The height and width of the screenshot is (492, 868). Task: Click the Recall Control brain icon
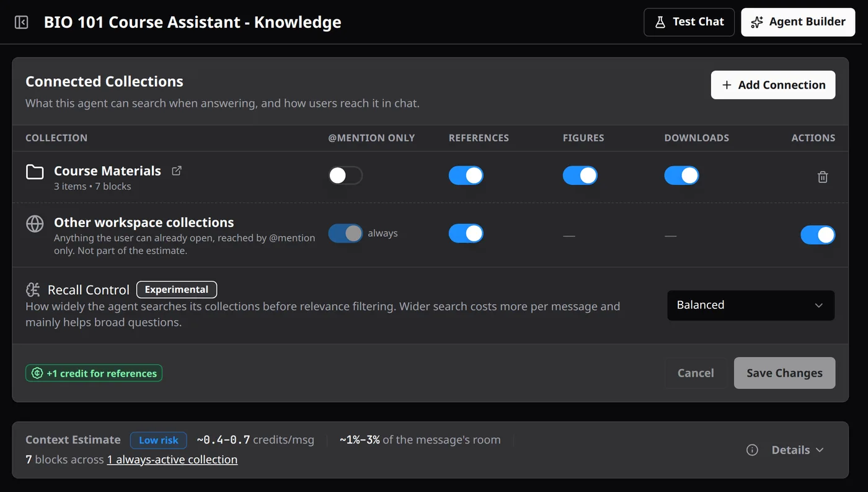click(x=33, y=289)
